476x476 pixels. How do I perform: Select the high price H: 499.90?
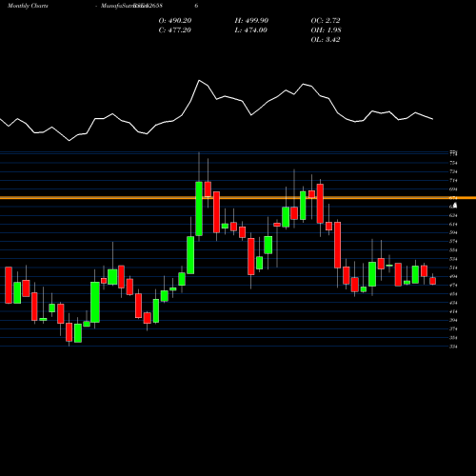point(251,21)
